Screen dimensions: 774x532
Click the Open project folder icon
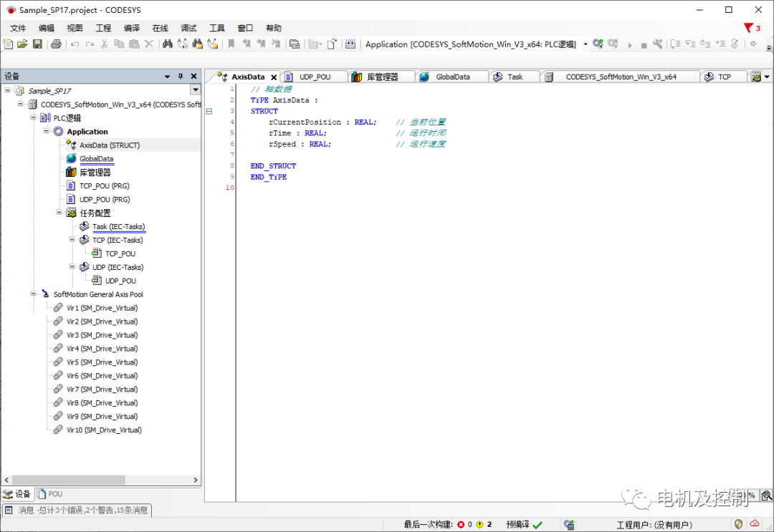coord(22,44)
